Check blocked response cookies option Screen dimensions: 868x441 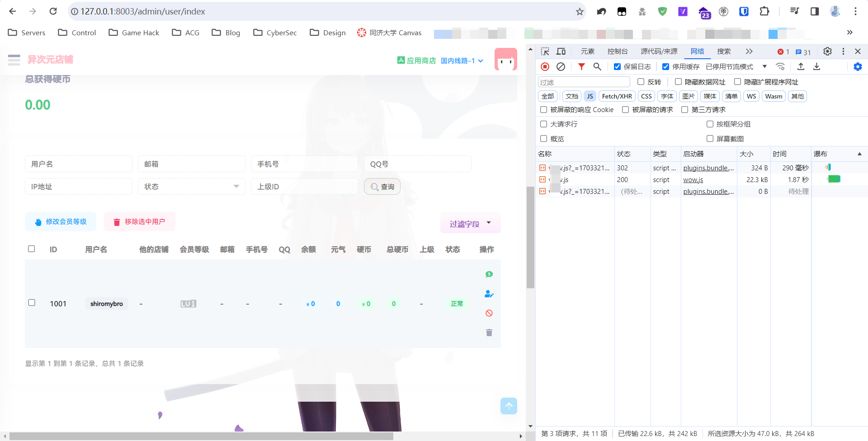coord(544,110)
